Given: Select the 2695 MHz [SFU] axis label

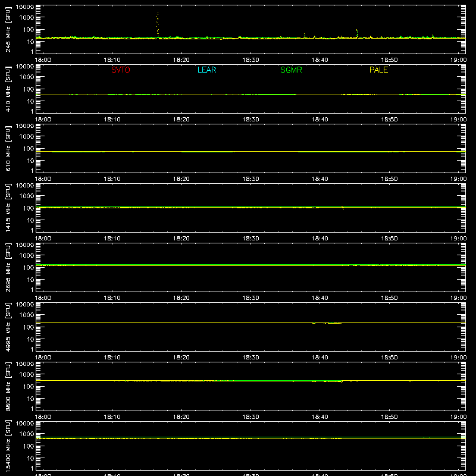Looking at the screenshot, I should click(x=8, y=267).
